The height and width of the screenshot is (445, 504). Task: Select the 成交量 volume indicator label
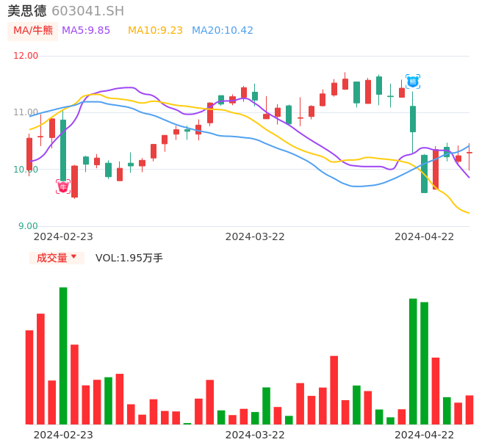click(51, 258)
